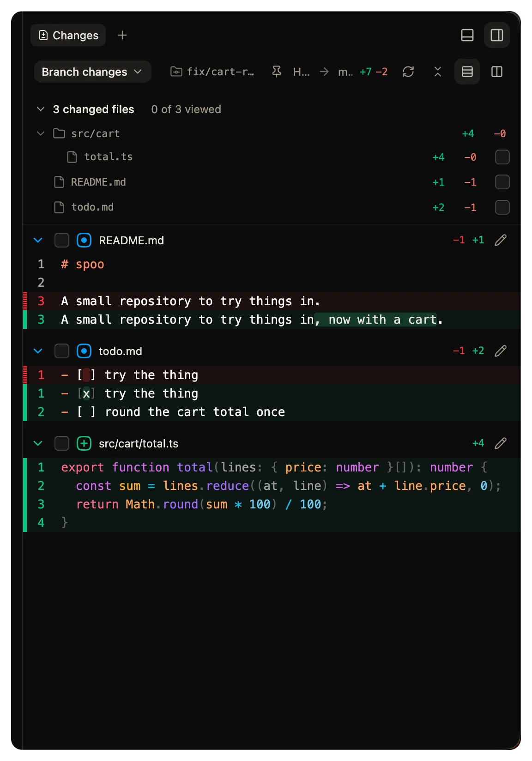Check viewed box in todo.md diff header
The image size is (532, 761).
61,351
